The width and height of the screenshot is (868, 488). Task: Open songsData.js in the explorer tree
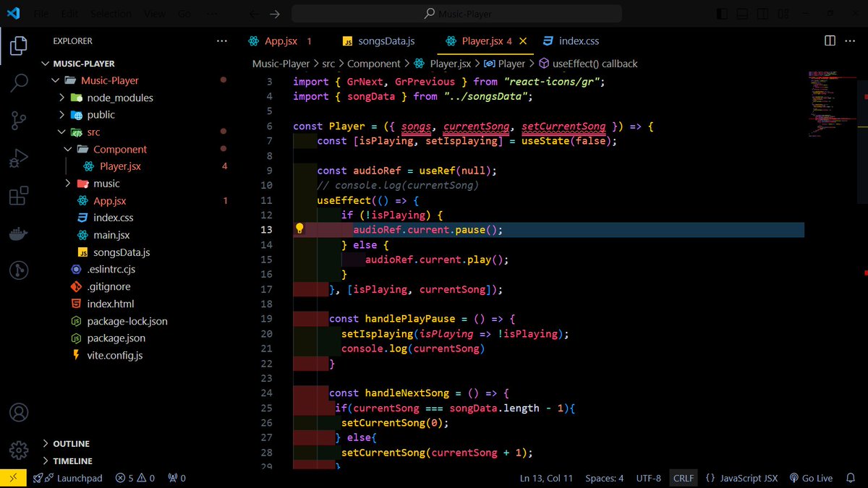121,252
